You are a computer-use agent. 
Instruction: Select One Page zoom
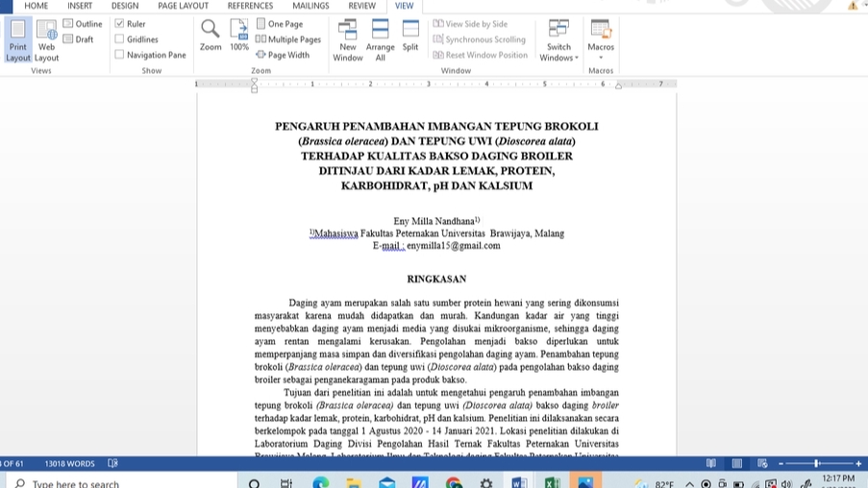coord(280,24)
